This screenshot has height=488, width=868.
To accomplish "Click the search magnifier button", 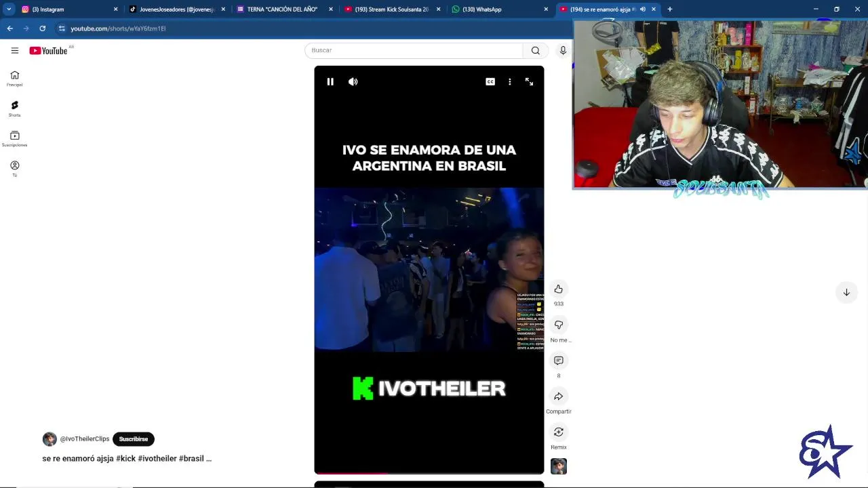I will [536, 50].
